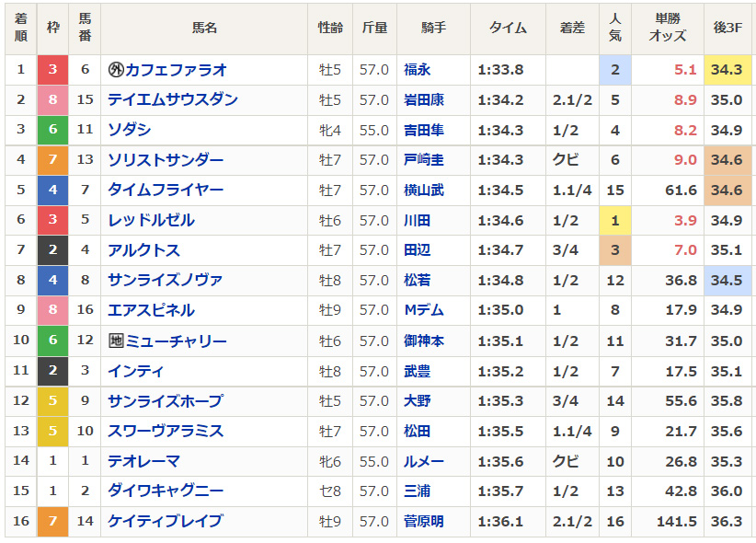The height and width of the screenshot is (543, 756).
Task: Click the blue highlighted 34.5 cell
Action: (728, 280)
